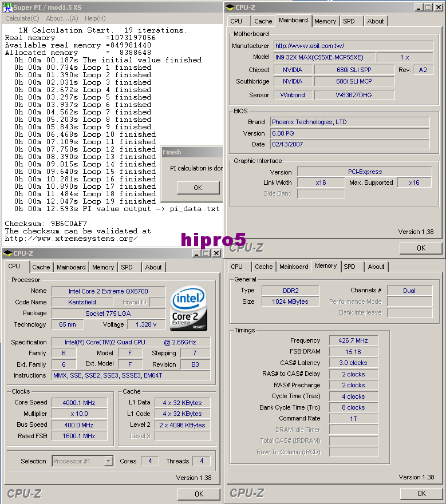
Task: Select Memory tab in the Mainboard CPU-Z window
Action: point(325,21)
